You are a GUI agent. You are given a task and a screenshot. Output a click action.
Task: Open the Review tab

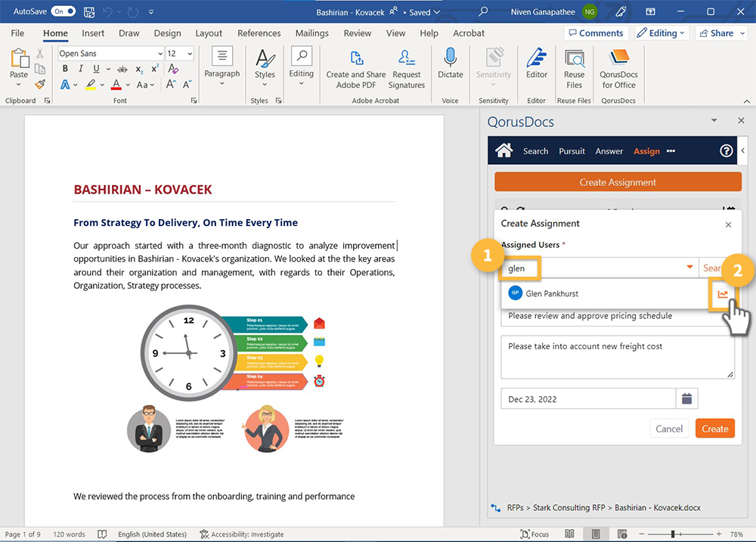pos(358,33)
